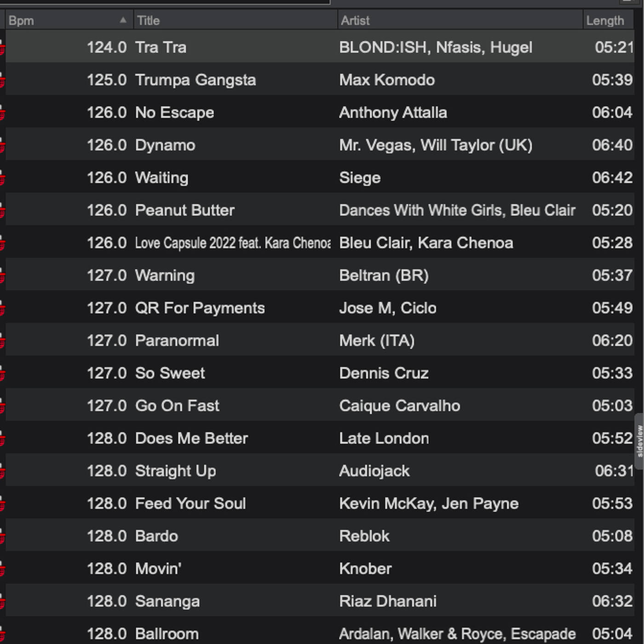
Task: Click the red streaming icon beside Dynamo
Action: (x=2, y=145)
